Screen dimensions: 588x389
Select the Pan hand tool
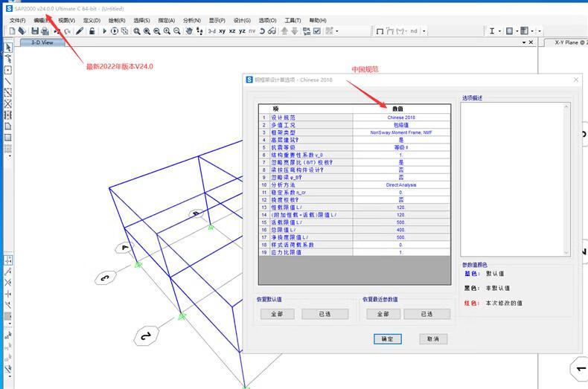pyautogui.click(x=189, y=31)
